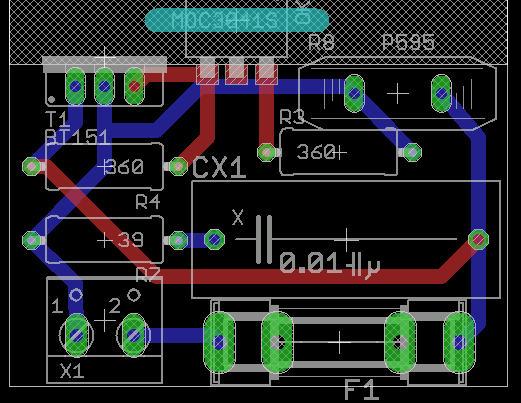Click the 360 value inside the R4 outline
521x403 pixels.
(124, 167)
